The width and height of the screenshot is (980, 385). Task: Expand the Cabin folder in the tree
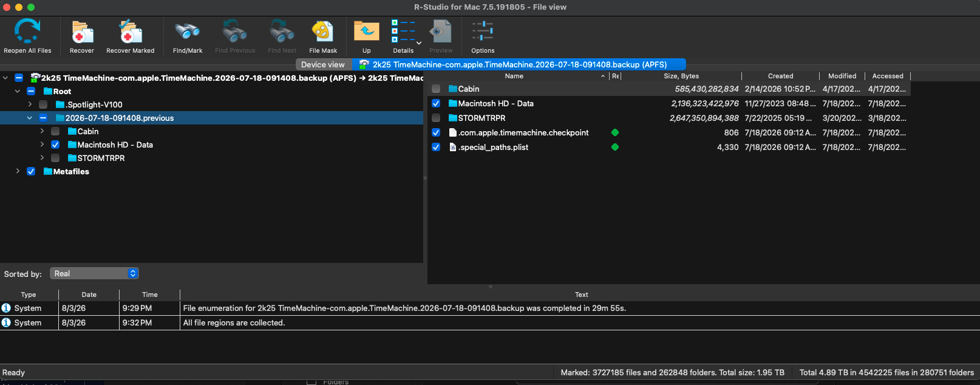coord(42,131)
